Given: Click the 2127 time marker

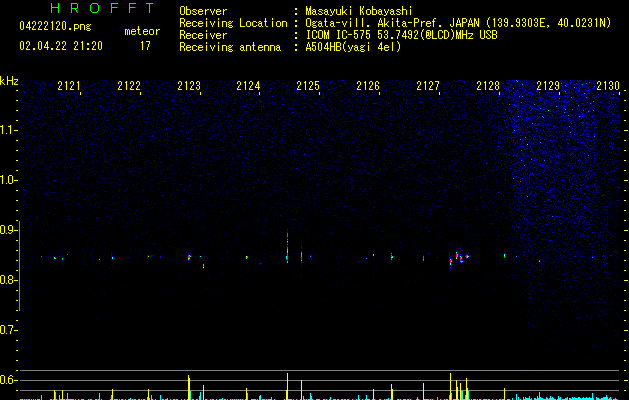Looking at the screenshot, I should 428,86.
